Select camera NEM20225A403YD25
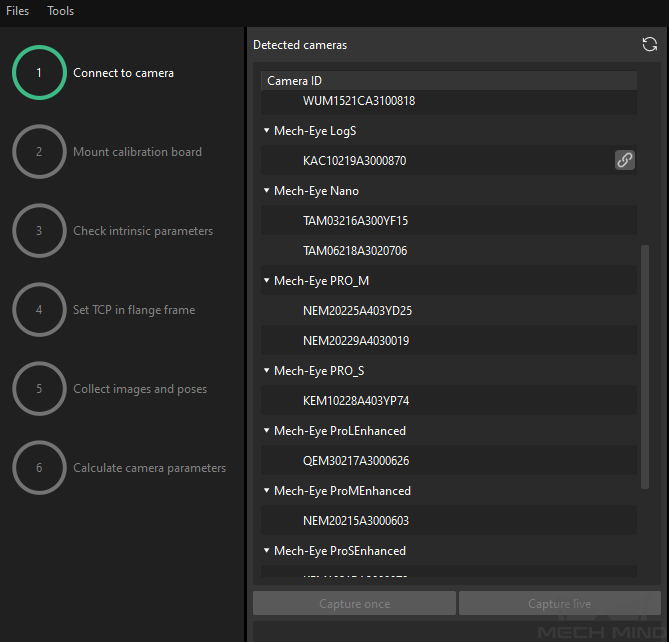The width and height of the screenshot is (669, 642). tap(449, 311)
